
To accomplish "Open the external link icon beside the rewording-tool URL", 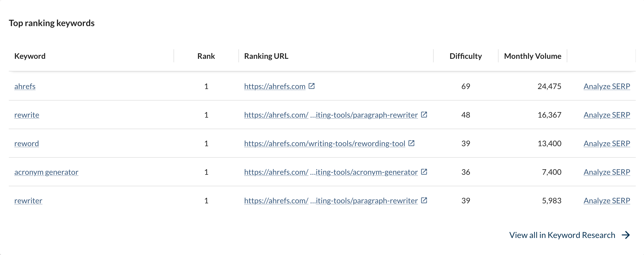I will [411, 143].
